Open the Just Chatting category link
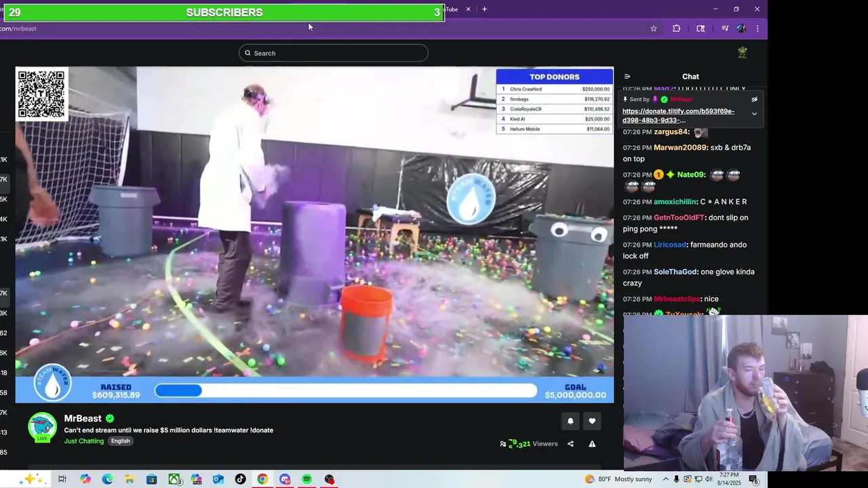 click(x=84, y=441)
